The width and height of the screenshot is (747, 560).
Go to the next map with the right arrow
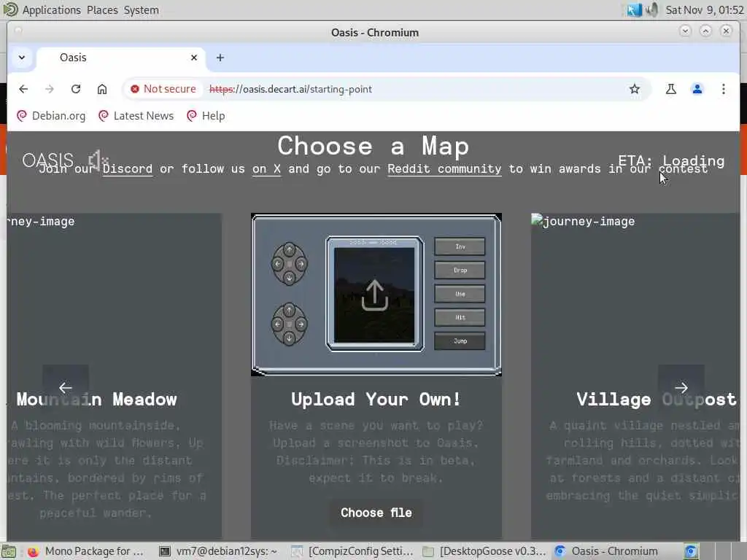click(681, 388)
